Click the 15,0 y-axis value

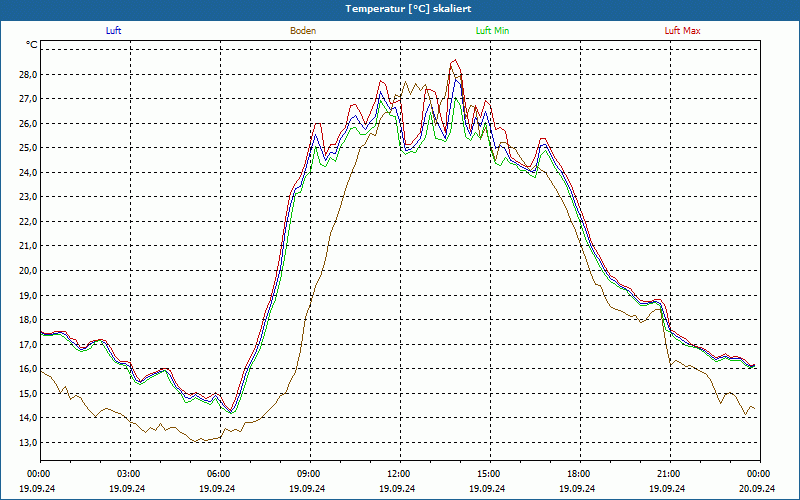[x=28, y=393]
